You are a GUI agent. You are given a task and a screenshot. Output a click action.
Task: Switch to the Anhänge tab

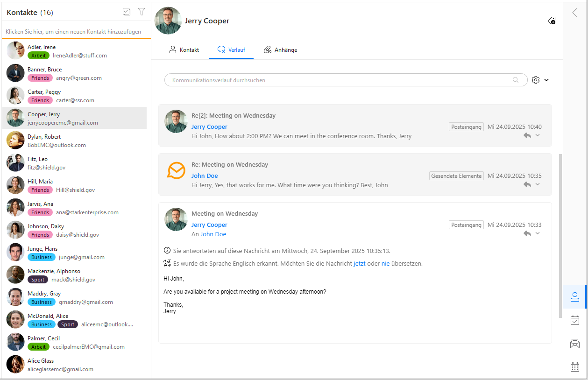[x=280, y=50]
